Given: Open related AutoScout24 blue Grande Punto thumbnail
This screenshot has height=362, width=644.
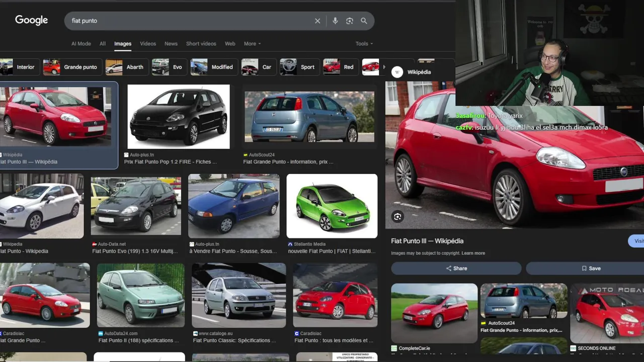Looking at the screenshot, I should (x=524, y=301).
